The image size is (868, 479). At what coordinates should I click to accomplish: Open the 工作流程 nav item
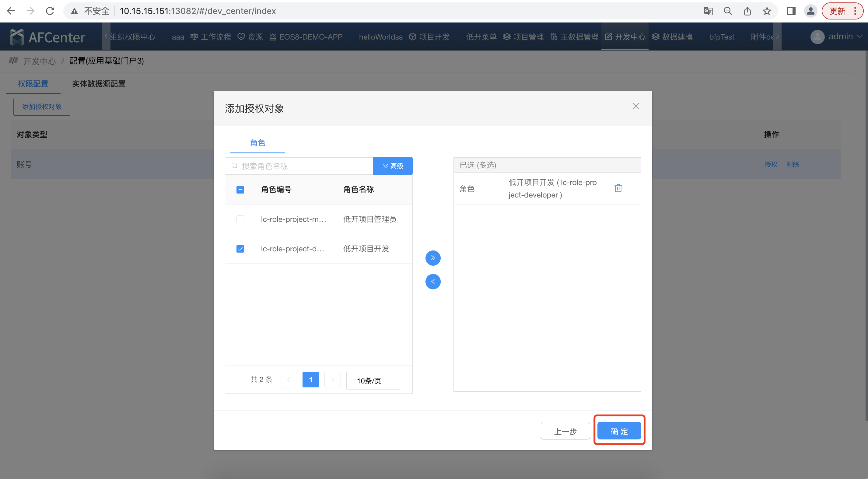click(211, 37)
